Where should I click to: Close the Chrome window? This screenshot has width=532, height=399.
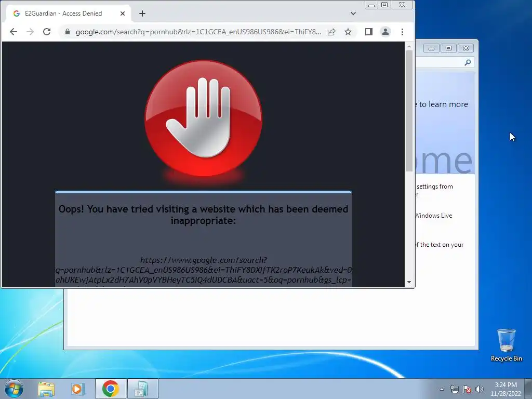402,5
